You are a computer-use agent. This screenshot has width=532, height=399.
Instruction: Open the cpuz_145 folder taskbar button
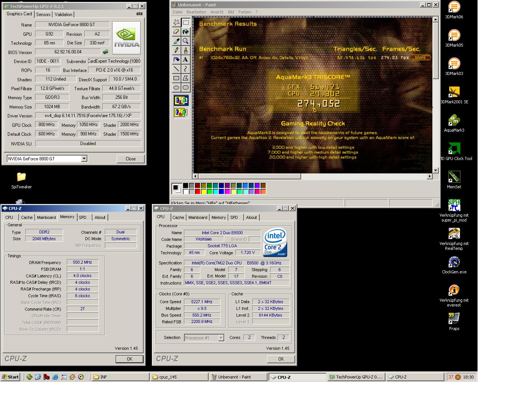180,377
